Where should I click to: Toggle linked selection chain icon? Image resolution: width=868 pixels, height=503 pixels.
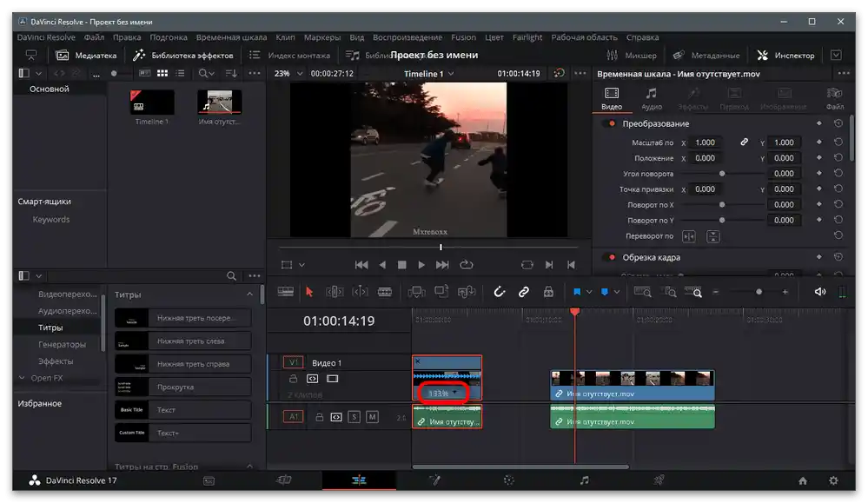click(524, 292)
